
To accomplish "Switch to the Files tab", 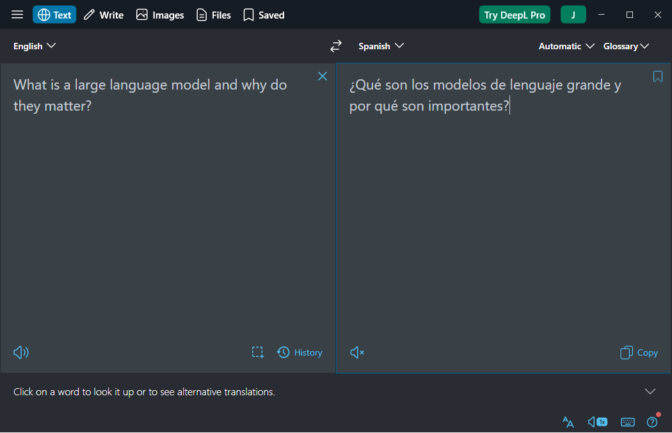I will tap(213, 15).
